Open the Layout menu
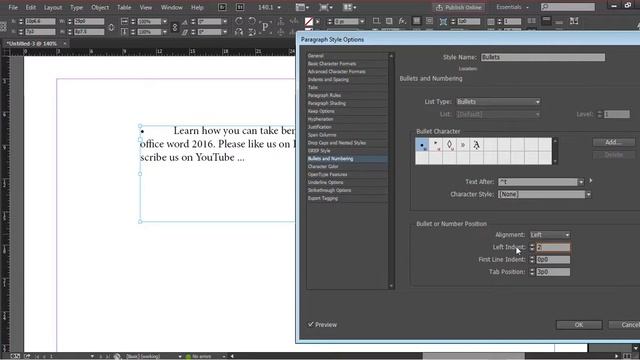The image size is (640, 360). coord(53,7)
